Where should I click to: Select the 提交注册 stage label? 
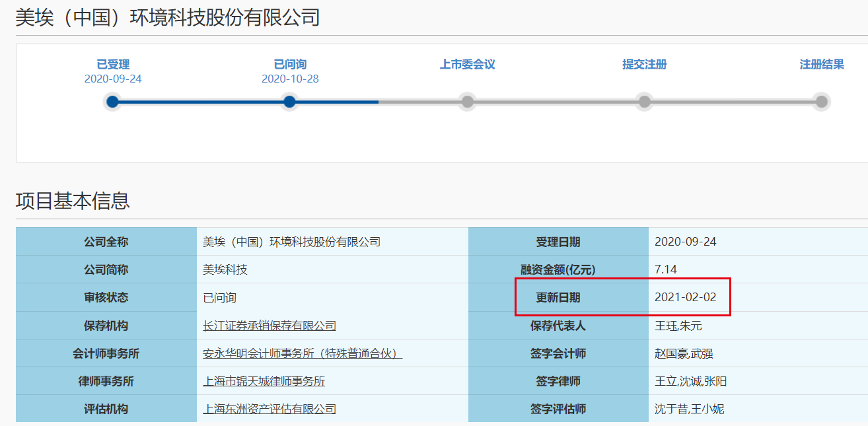pyautogui.click(x=645, y=64)
